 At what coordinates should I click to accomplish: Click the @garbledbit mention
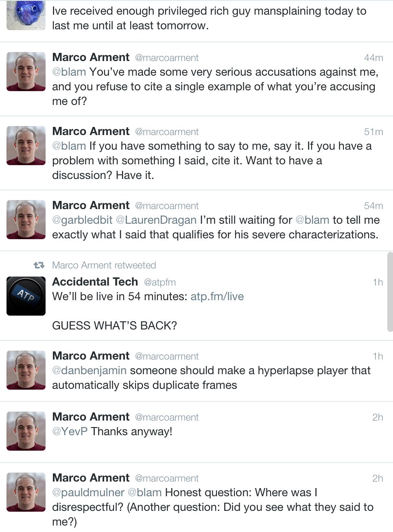click(82, 220)
